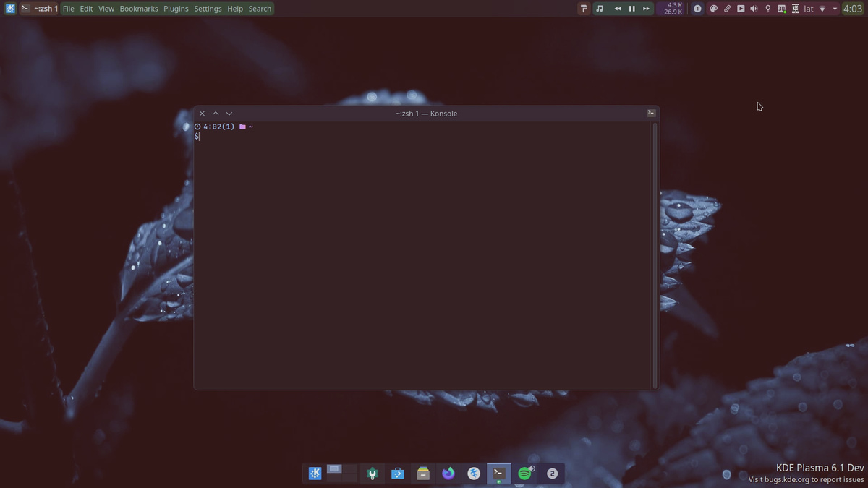Click the location pin tray icon

(767, 9)
